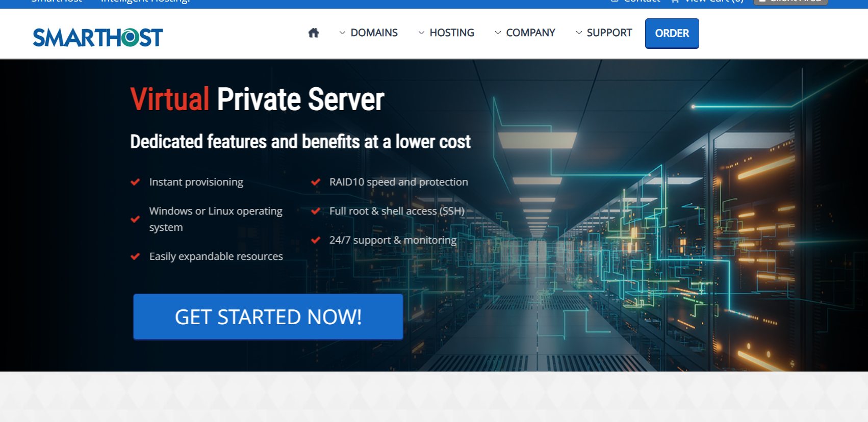Screen dimensions: 868x422
Task: Click the glowing server room corridor image
Action: coord(663,229)
